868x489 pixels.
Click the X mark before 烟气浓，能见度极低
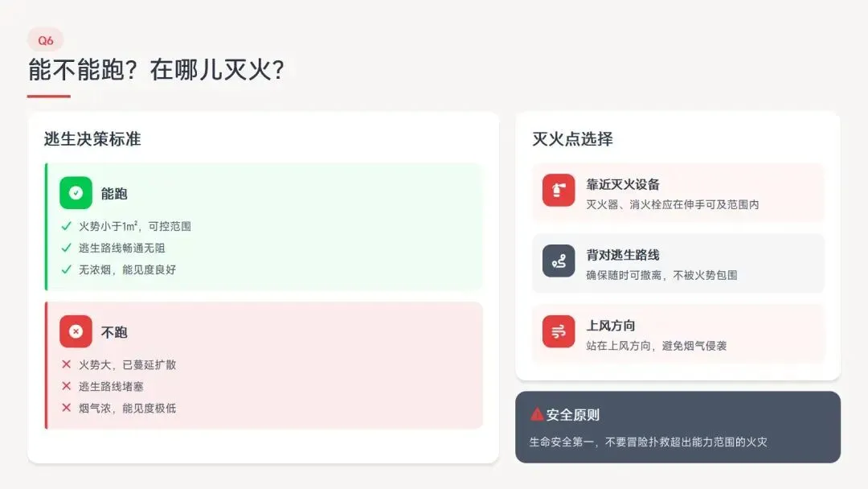click(67, 408)
